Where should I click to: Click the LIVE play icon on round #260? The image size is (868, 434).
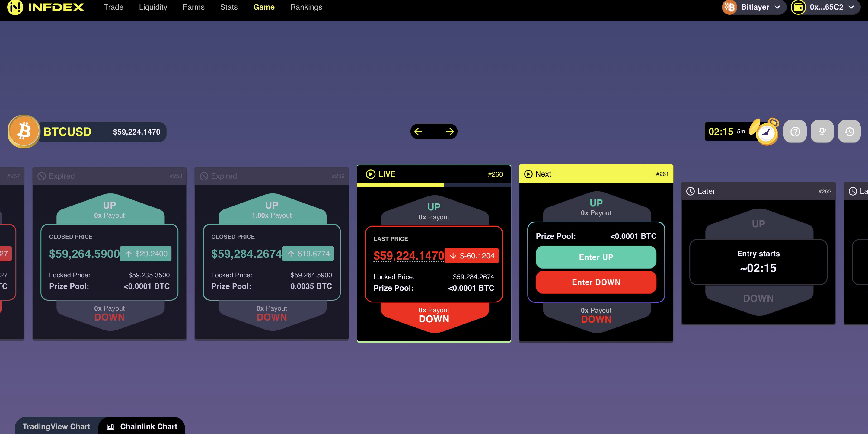pos(370,174)
